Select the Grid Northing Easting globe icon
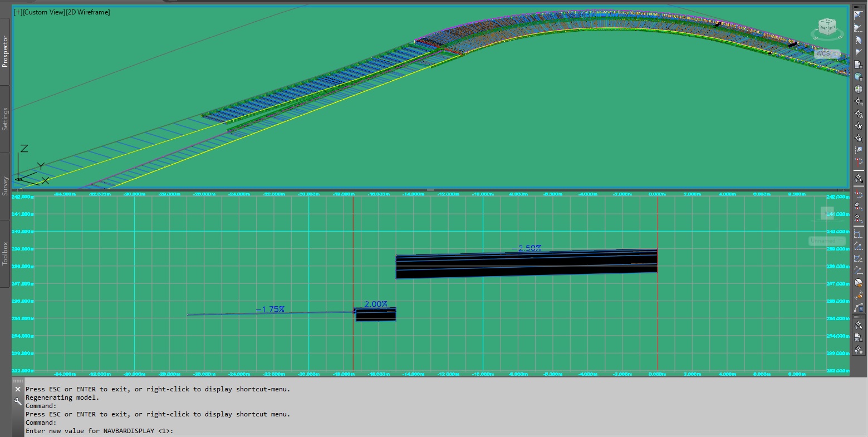The width and height of the screenshot is (868, 437). 859,77
